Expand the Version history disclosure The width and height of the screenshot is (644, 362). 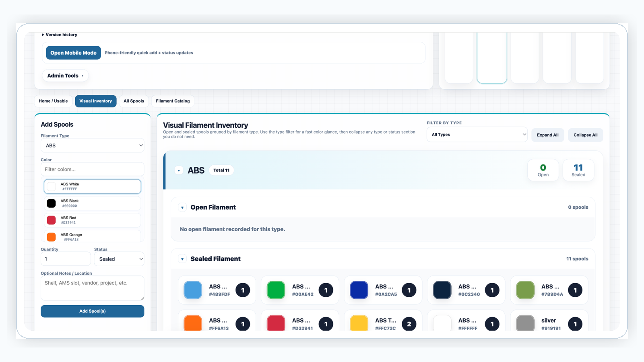(60, 35)
